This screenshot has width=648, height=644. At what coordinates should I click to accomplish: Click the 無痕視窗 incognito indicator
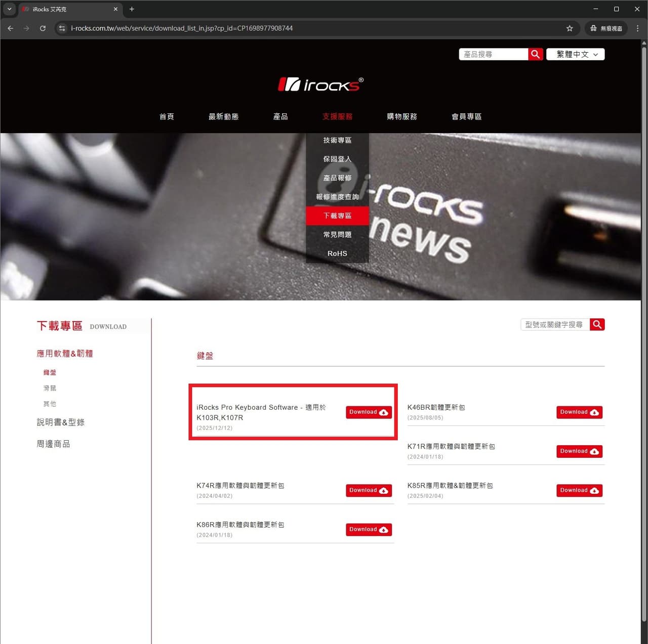pyautogui.click(x=606, y=28)
